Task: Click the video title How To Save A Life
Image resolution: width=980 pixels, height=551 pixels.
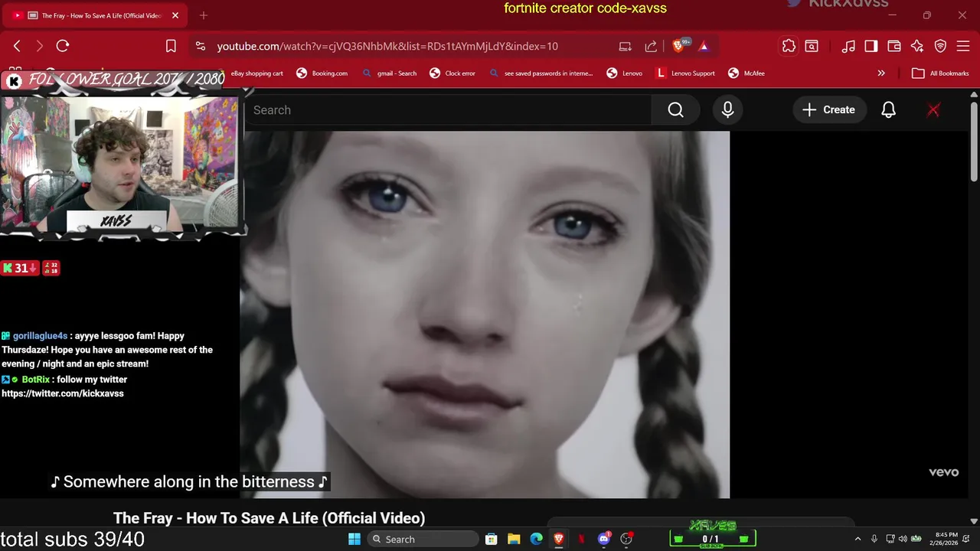Action: 269,518
